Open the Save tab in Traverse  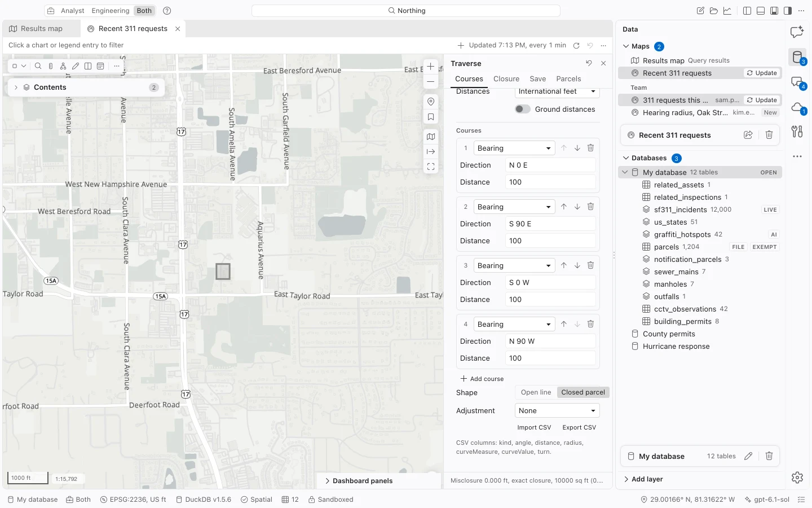pyautogui.click(x=537, y=79)
